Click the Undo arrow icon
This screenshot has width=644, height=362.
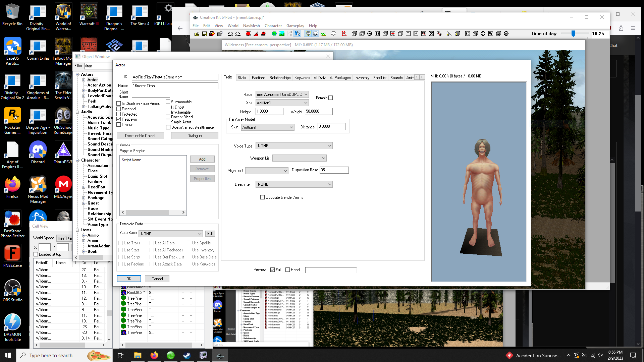230,34
